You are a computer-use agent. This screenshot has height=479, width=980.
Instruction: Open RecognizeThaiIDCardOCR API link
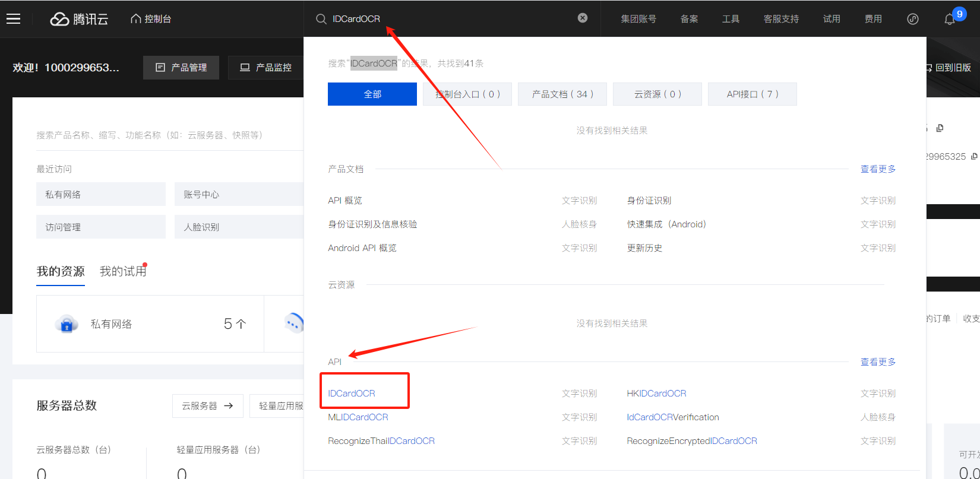point(381,441)
